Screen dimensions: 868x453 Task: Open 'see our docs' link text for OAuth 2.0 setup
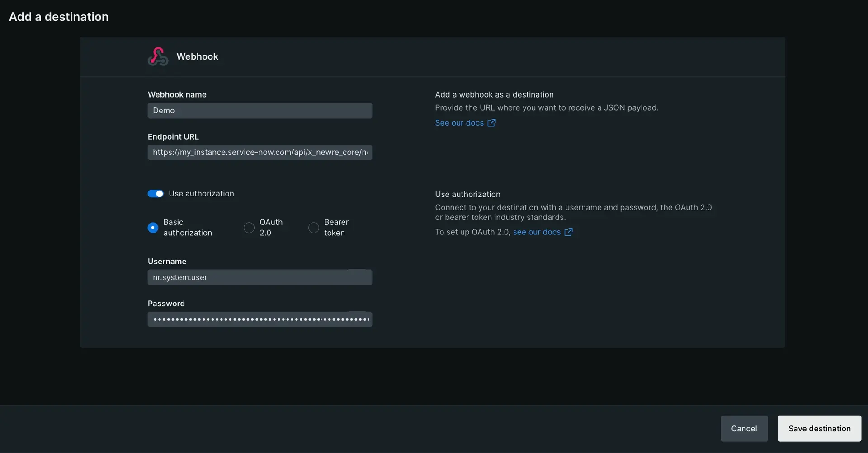(536, 232)
